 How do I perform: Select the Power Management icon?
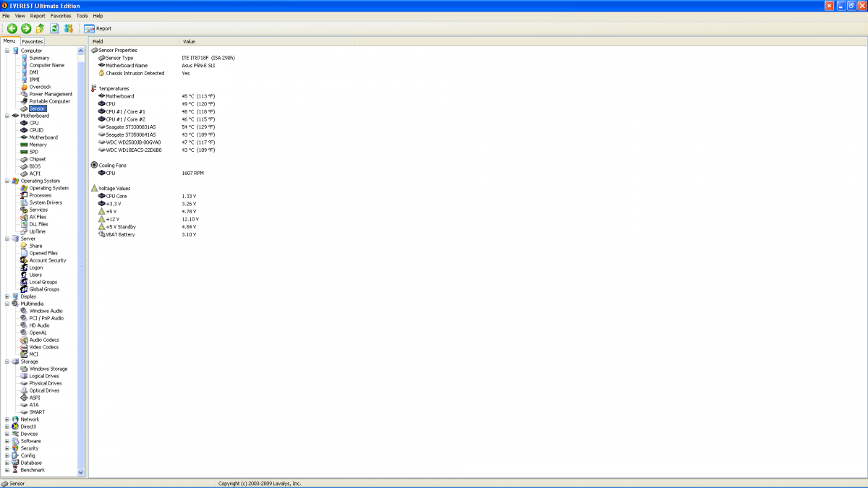(x=24, y=94)
